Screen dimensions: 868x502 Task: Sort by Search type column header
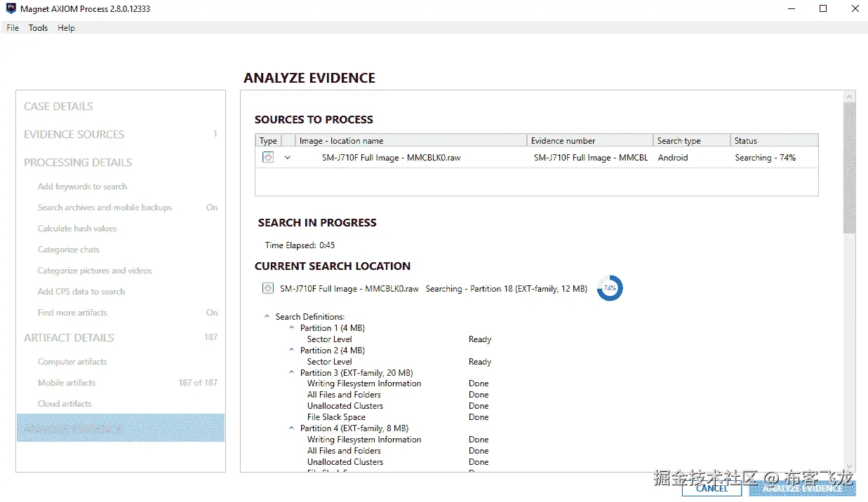pos(691,140)
